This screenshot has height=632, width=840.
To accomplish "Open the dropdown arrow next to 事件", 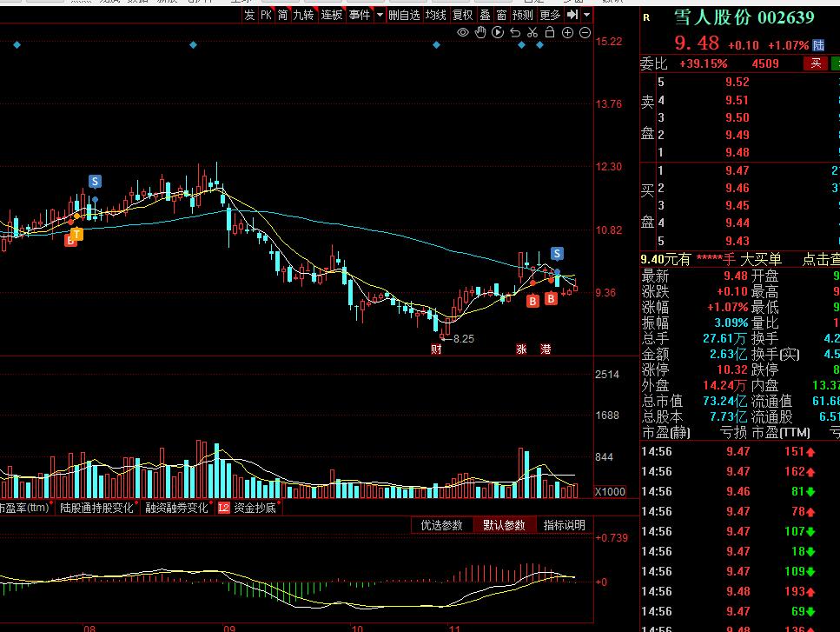I will 379,15.
